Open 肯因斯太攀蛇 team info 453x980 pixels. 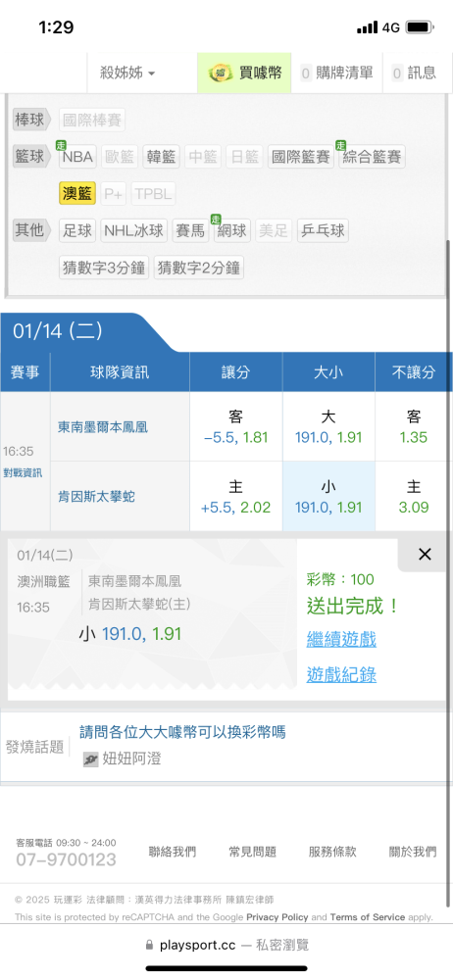click(96, 498)
